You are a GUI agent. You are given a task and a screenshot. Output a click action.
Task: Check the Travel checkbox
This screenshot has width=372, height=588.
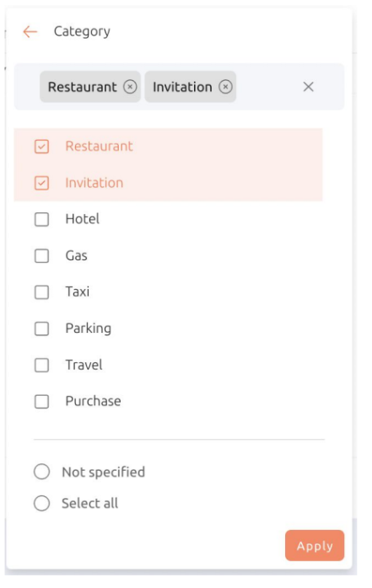click(x=41, y=365)
